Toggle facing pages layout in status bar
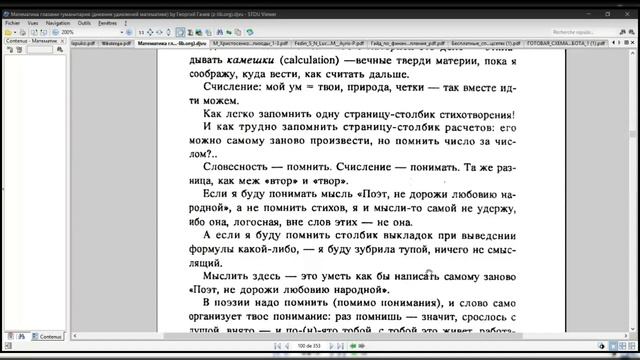The width and height of the screenshot is (640, 360). pos(622,346)
